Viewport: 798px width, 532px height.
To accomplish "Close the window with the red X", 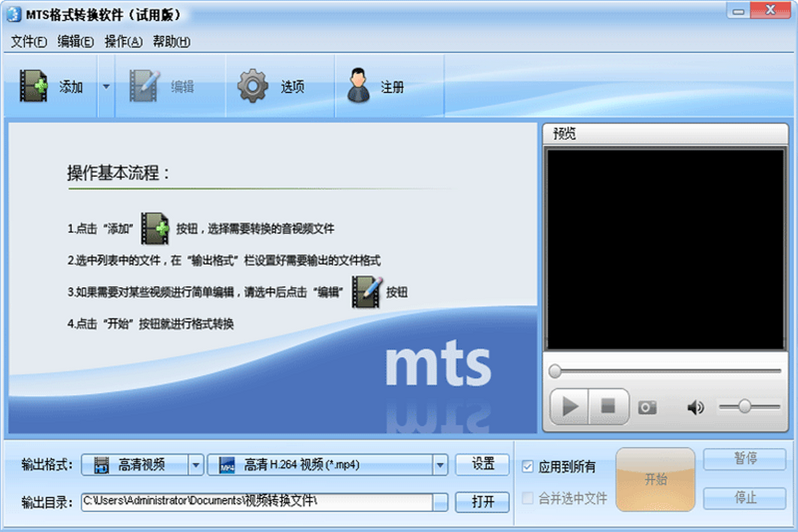I will pos(769,9).
